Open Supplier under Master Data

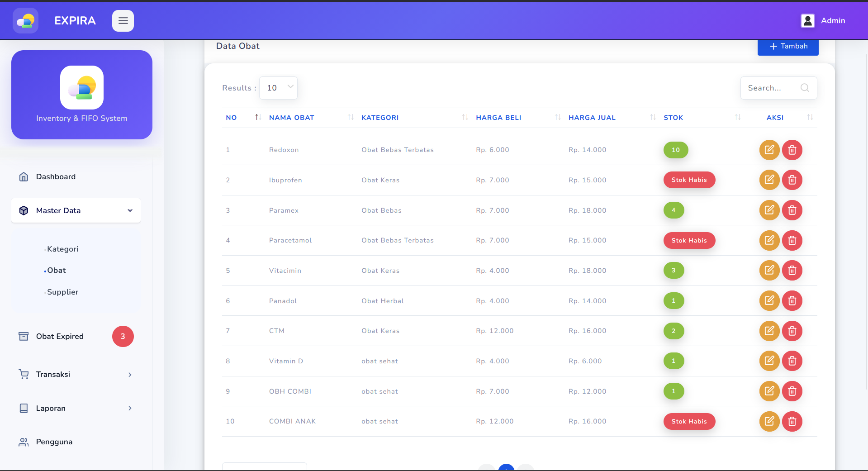62,292
